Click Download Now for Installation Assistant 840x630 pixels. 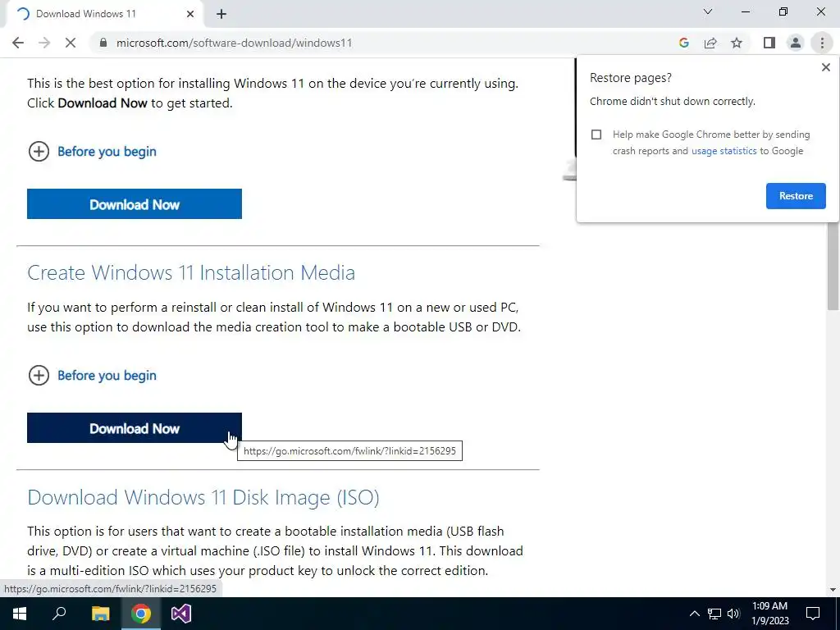[135, 203]
